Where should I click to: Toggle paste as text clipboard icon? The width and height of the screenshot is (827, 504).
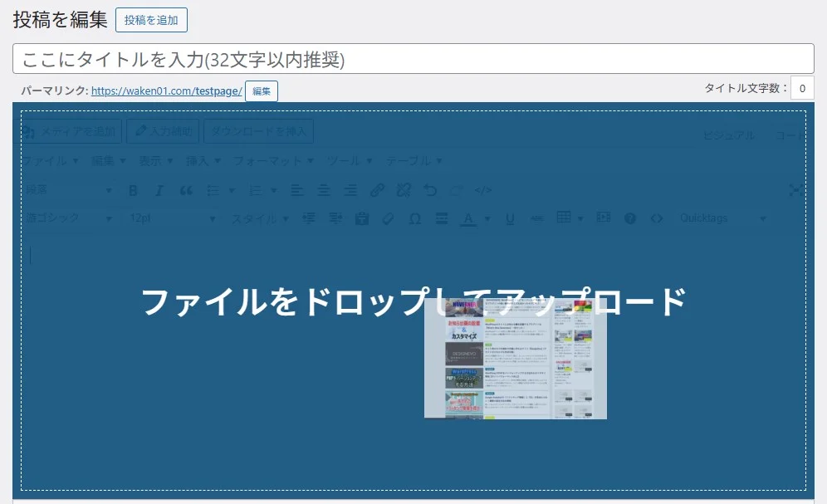[362, 218]
